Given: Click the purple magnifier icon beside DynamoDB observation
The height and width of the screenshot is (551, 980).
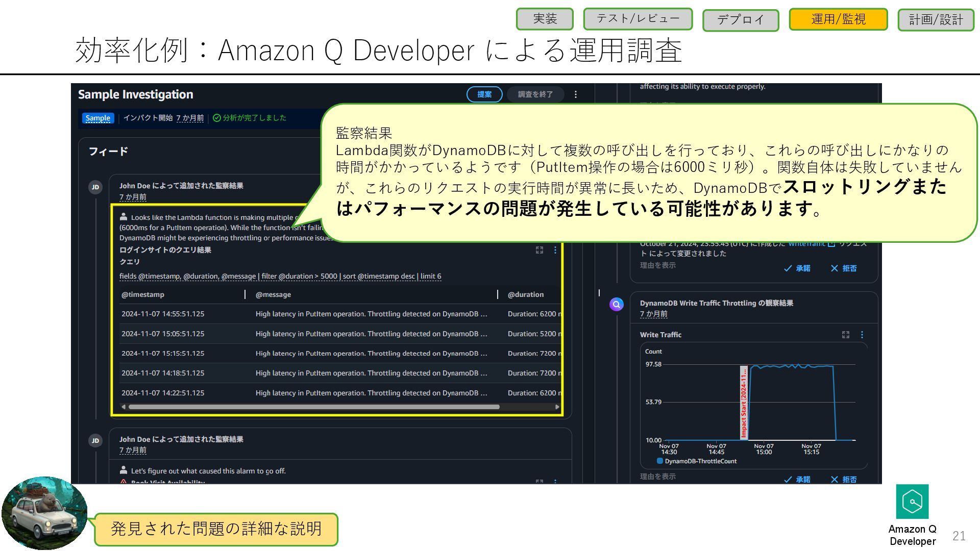Looking at the screenshot, I should pos(617,305).
